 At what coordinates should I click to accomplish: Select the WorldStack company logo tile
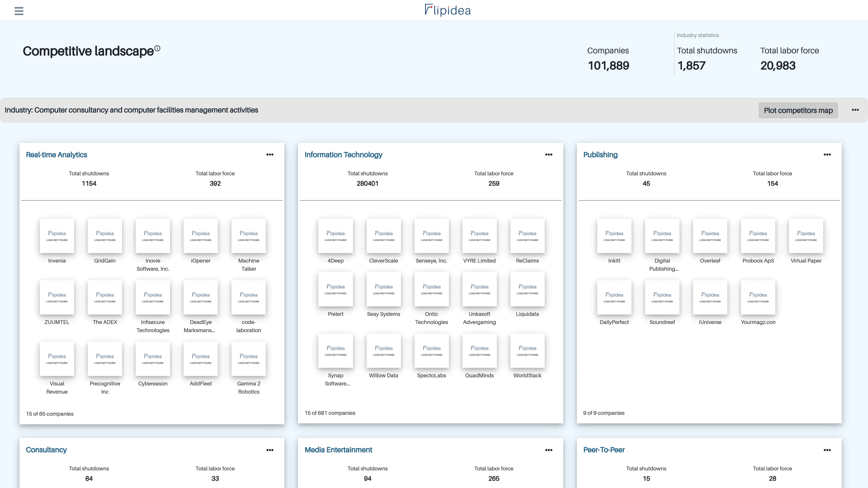point(527,351)
